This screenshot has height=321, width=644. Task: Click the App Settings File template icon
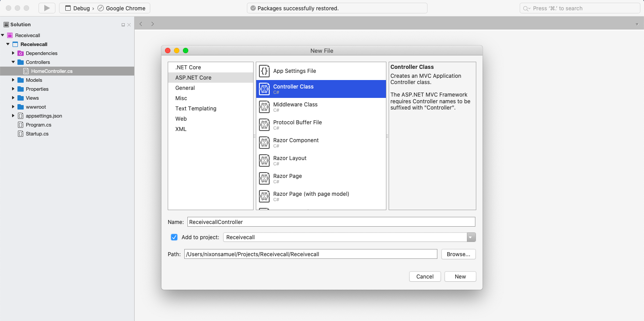point(264,71)
